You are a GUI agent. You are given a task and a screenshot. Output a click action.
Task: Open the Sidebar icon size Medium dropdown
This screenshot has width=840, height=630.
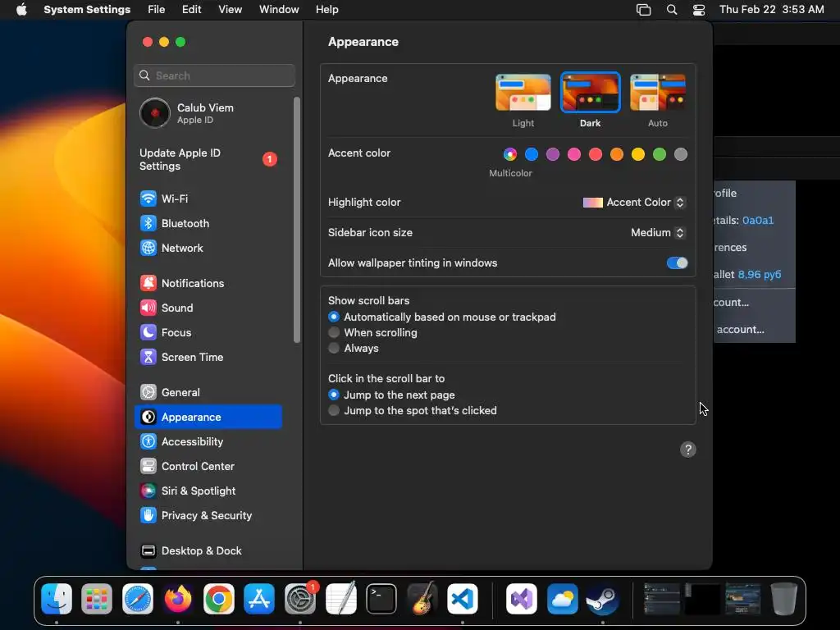click(x=658, y=232)
